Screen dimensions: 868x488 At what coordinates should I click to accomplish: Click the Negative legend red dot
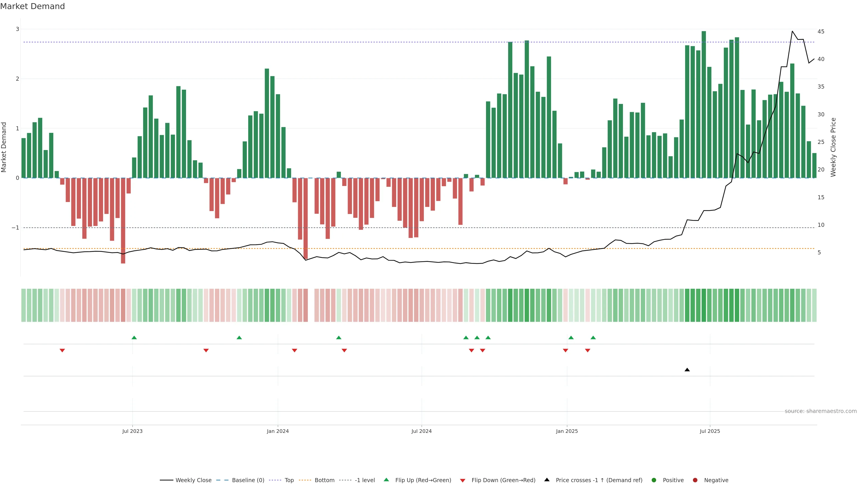[695, 480]
